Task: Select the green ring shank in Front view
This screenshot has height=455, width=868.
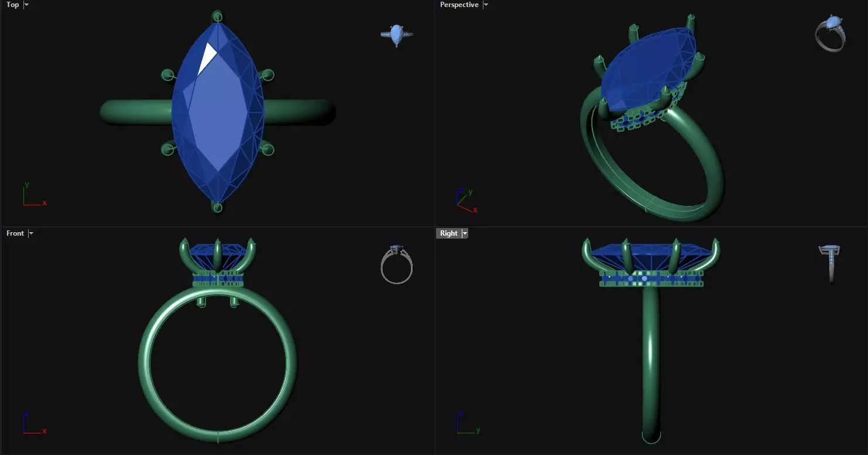Action: point(217,361)
